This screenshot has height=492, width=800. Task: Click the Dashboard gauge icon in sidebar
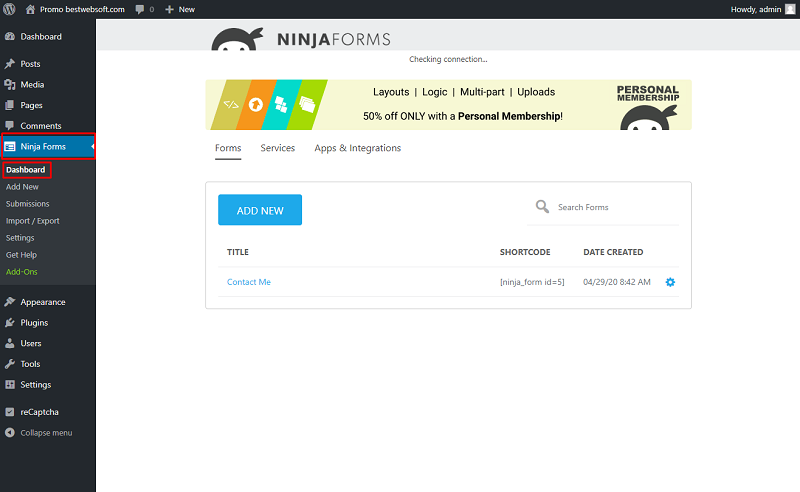[x=10, y=36]
